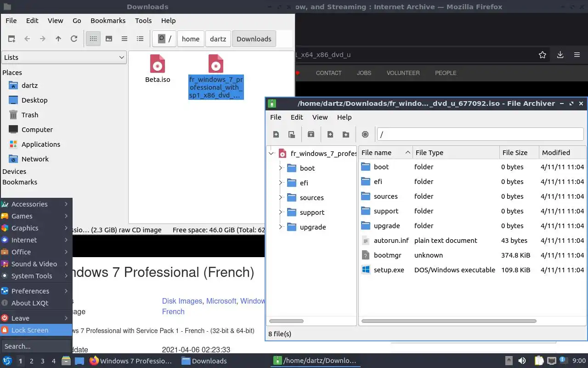Go up to the parent folder
The width and height of the screenshot is (588, 368).
[x=58, y=39]
